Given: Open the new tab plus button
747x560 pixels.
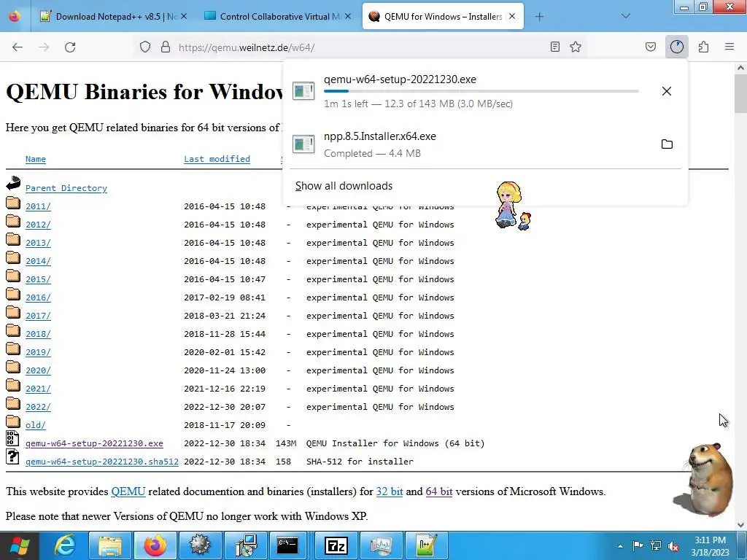Looking at the screenshot, I should click(539, 17).
